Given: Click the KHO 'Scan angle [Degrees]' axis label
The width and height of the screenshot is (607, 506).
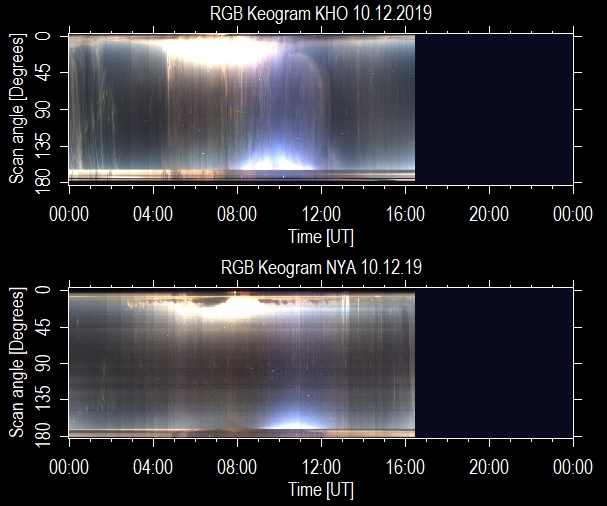Looking at the screenshot, I should point(17,108).
